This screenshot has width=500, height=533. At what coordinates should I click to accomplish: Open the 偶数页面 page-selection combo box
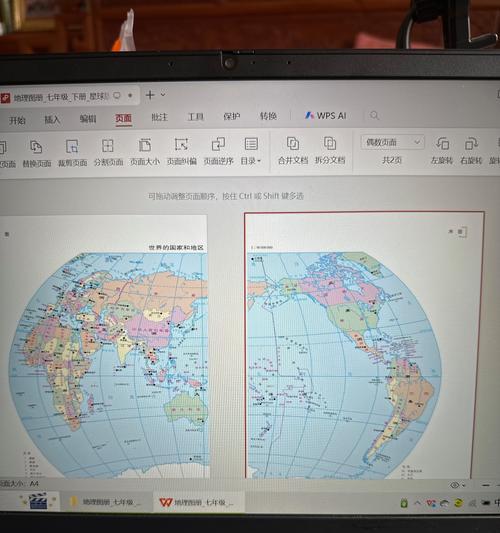392,142
